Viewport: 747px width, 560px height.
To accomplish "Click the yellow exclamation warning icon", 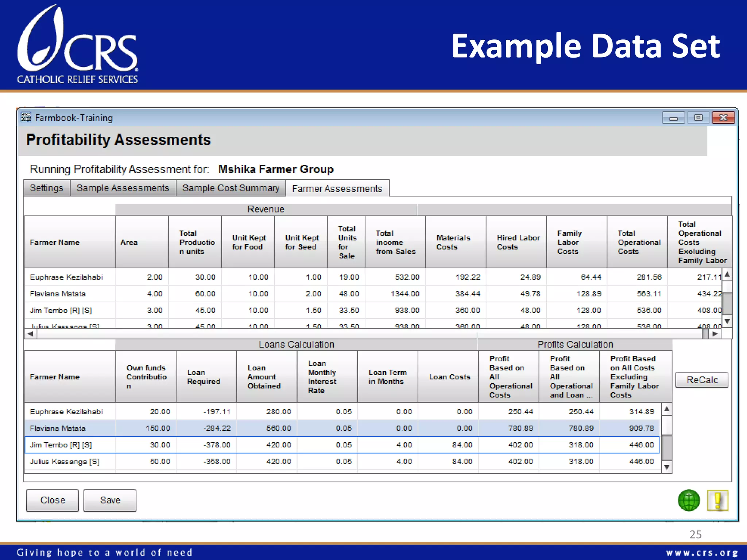I will (717, 500).
